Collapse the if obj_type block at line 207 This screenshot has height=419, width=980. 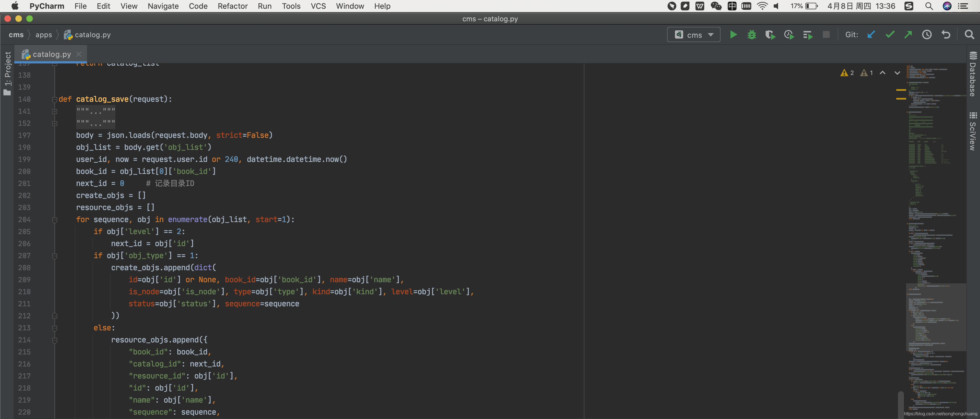pos(54,256)
